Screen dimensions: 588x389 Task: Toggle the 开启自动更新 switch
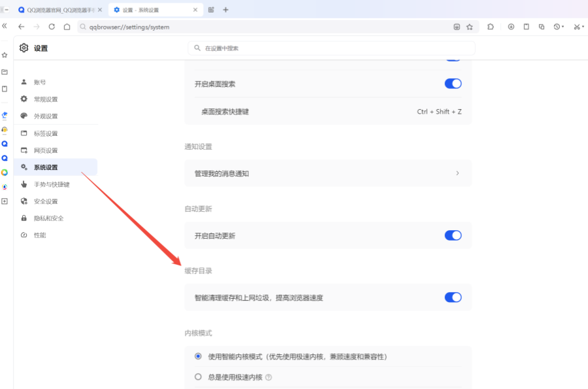[453, 235]
